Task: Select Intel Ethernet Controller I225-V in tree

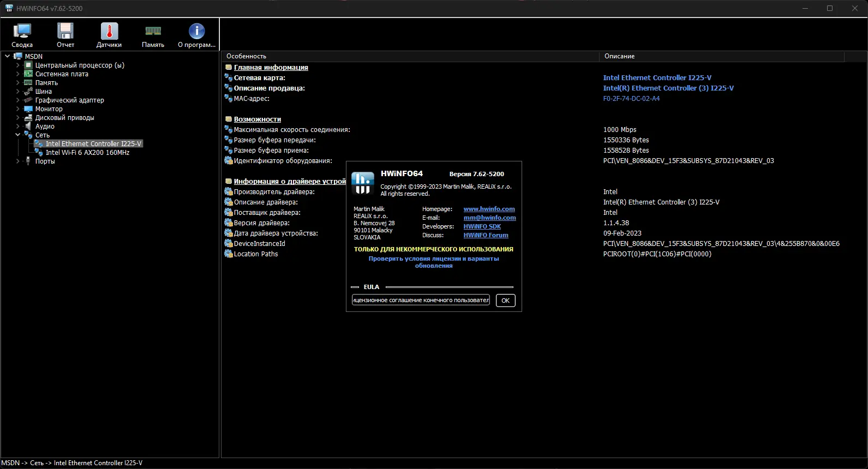Action: click(x=93, y=143)
